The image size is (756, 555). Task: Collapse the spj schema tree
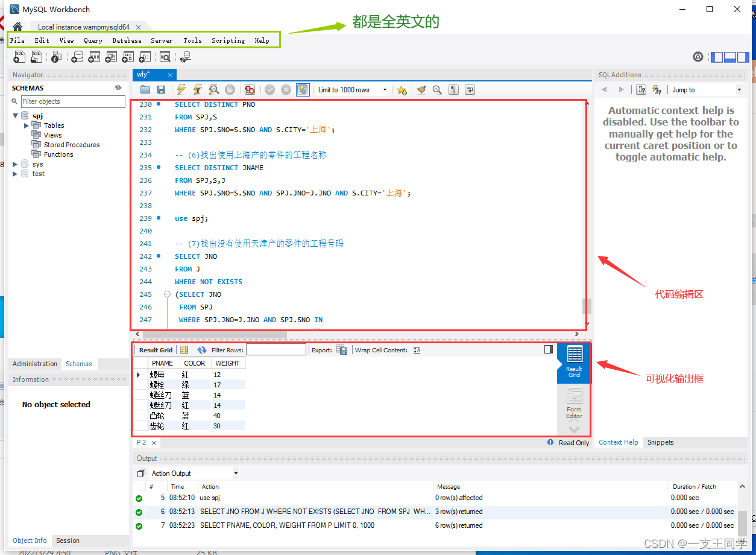coord(16,115)
